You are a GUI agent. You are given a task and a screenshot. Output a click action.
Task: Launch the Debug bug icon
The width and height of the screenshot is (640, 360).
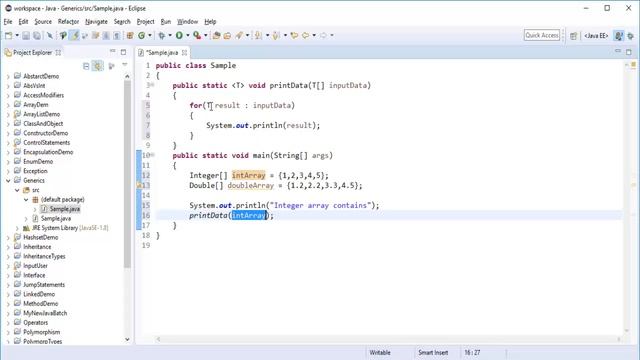point(162,36)
